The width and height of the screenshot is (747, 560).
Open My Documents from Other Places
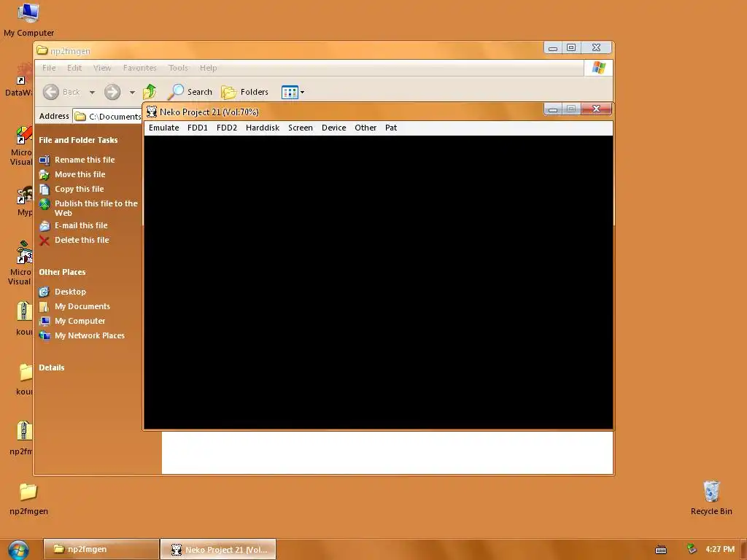pos(82,306)
